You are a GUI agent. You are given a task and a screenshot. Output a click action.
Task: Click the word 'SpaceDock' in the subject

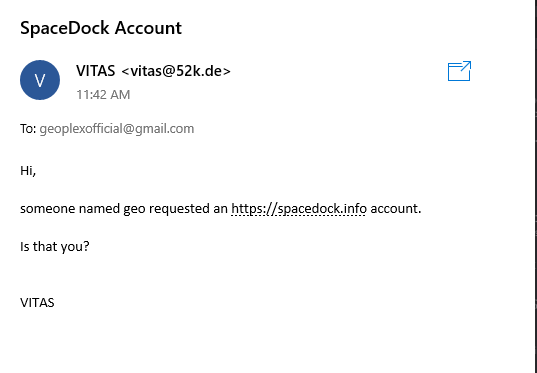click(x=65, y=28)
